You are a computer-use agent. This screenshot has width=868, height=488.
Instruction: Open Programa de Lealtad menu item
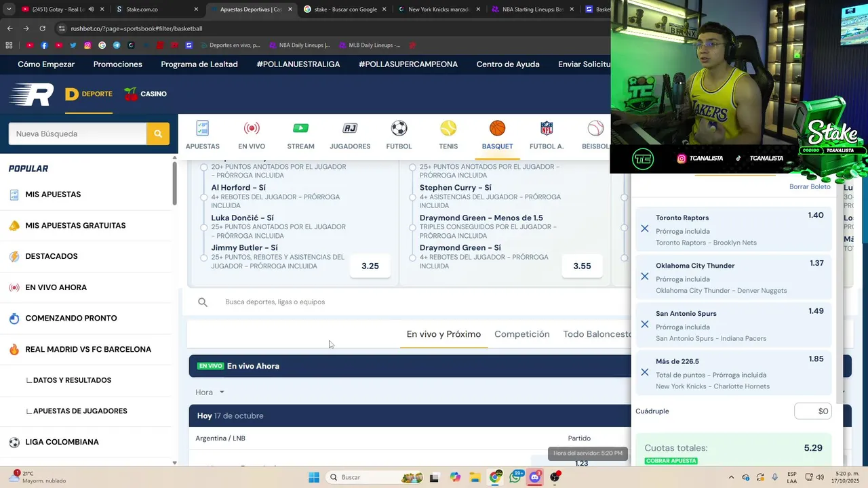click(x=199, y=64)
